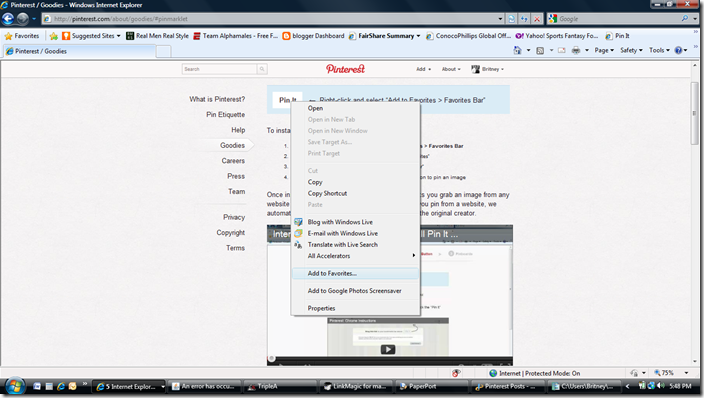Select the Pinterest / Goodies tab
This screenshot has width=704, height=398.
[79, 51]
